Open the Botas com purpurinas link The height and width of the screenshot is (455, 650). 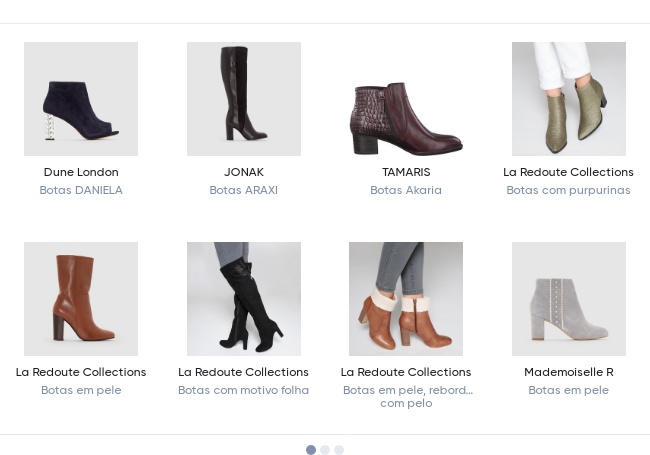[x=568, y=190]
